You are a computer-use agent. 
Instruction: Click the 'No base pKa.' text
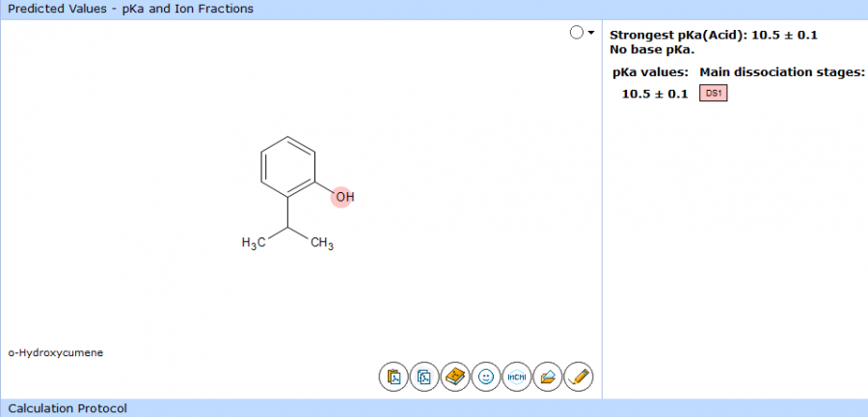coord(652,49)
